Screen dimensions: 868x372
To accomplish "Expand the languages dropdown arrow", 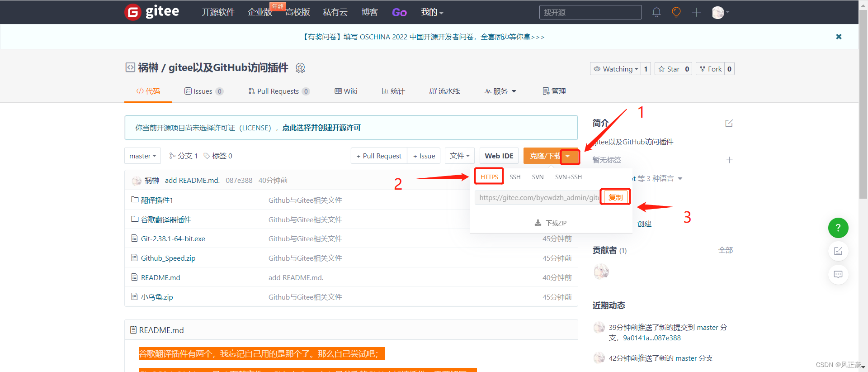I will (x=680, y=178).
